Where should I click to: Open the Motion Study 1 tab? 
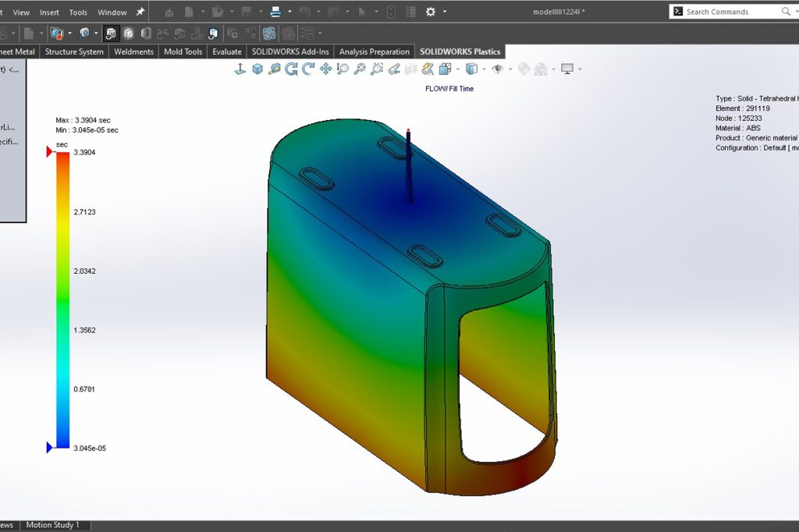[53, 525]
